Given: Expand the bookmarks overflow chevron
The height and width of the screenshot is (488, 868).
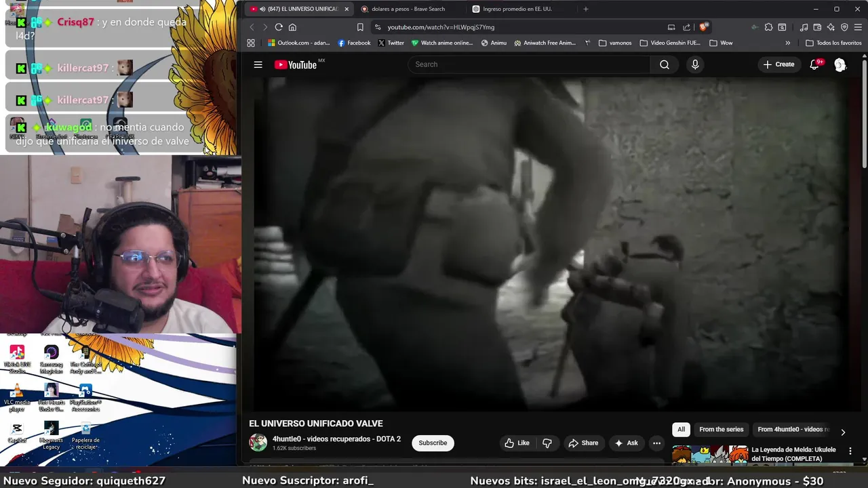Looking at the screenshot, I should [787, 43].
